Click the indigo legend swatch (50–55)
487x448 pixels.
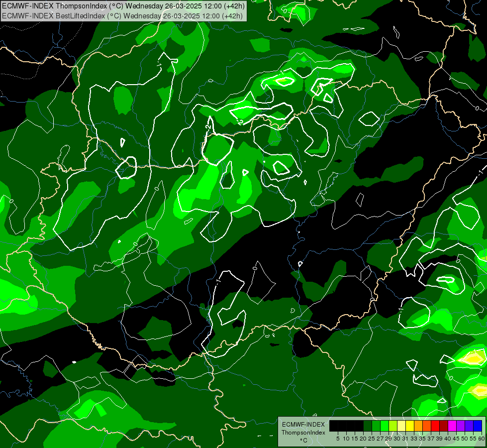pos(469,426)
